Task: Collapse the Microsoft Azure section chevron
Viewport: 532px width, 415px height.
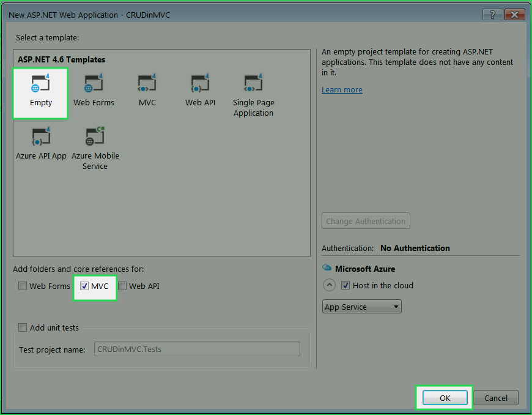Action: pyautogui.click(x=329, y=285)
